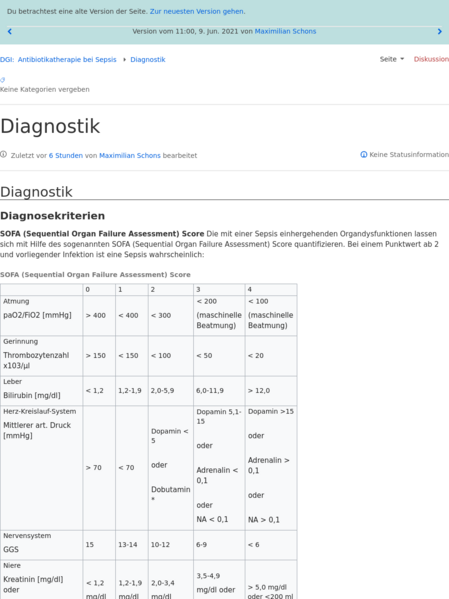Select the '13-14' table cell
This screenshot has width=449, height=599.
132,545
